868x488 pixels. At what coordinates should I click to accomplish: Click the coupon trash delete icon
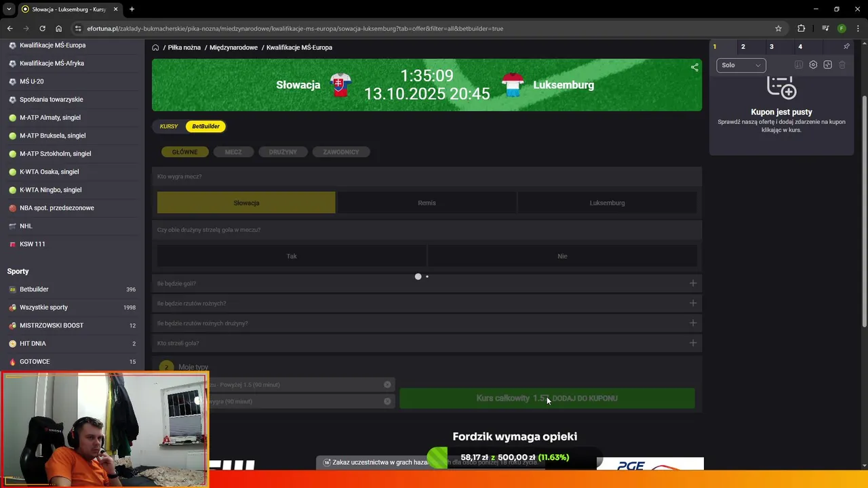[x=842, y=65]
